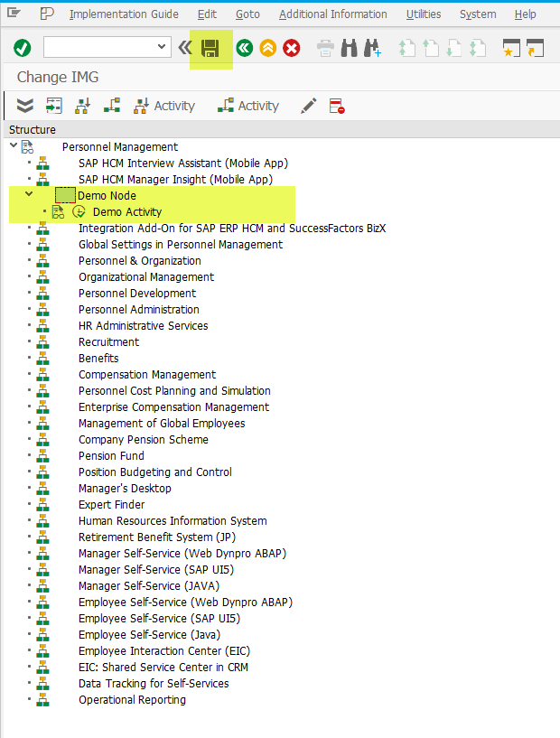Open the System menu

point(478,14)
